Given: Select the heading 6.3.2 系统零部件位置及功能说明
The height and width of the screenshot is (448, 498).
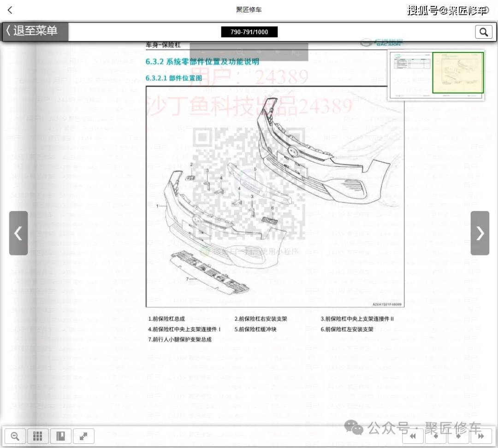Looking at the screenshot, I should (202, 62).
